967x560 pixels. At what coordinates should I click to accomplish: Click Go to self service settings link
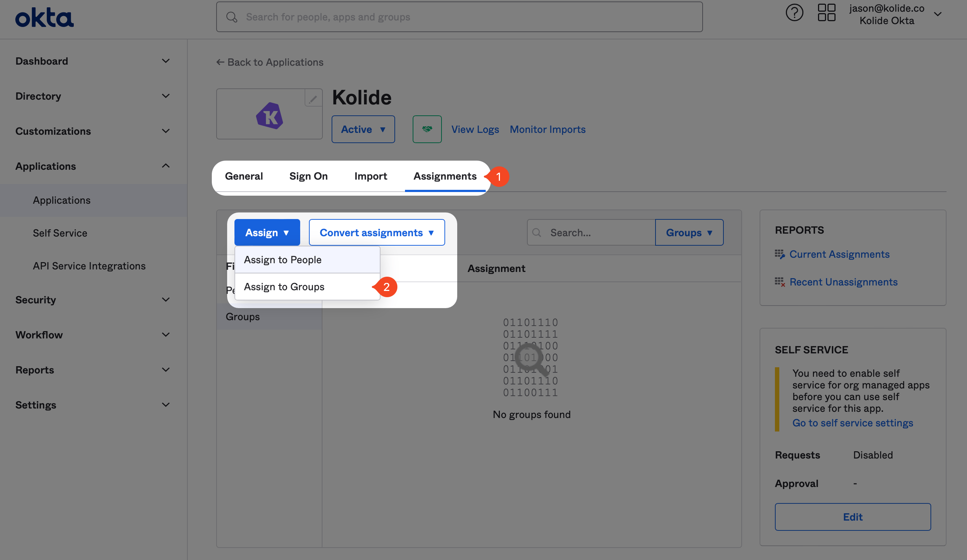click(852, 423)
